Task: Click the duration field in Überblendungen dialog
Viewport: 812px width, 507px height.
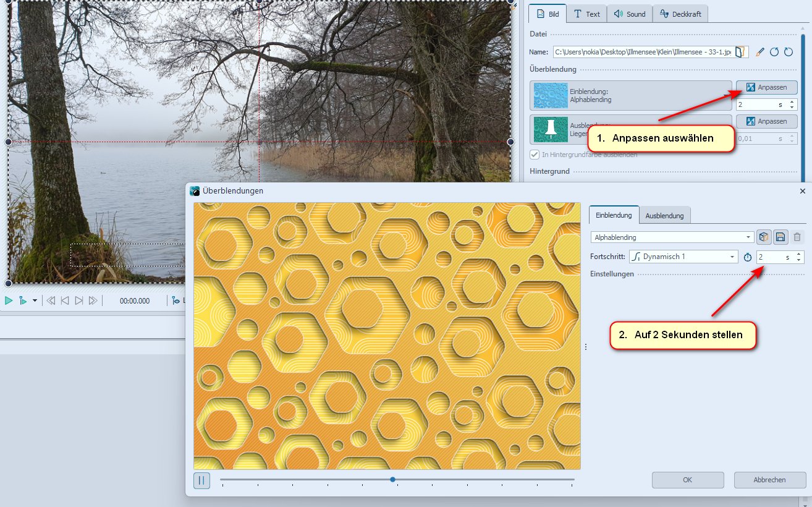Action: [x=773, y=257]
